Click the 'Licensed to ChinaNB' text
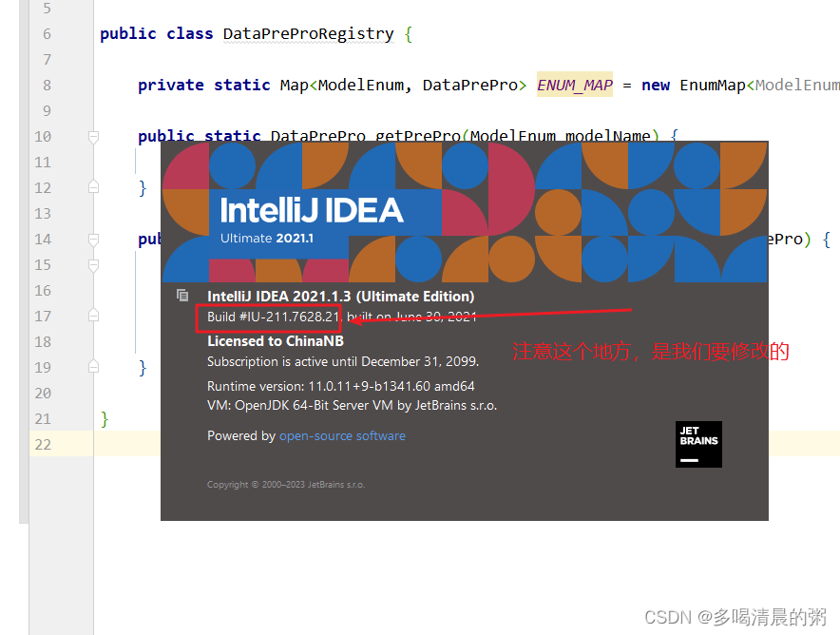Screen dimensions: 840x635 pyautogui.click(x=276, y=341)
